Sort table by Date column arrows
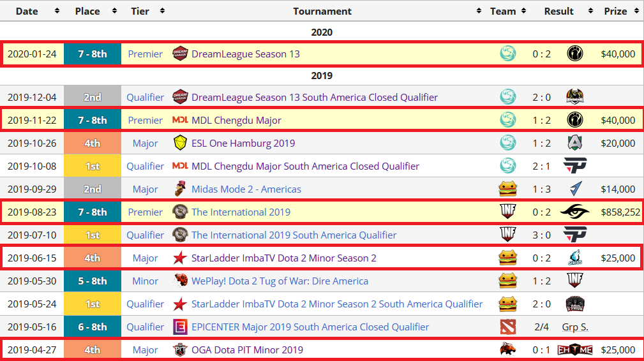Viewport: 644px width, 361px height. 57,11
